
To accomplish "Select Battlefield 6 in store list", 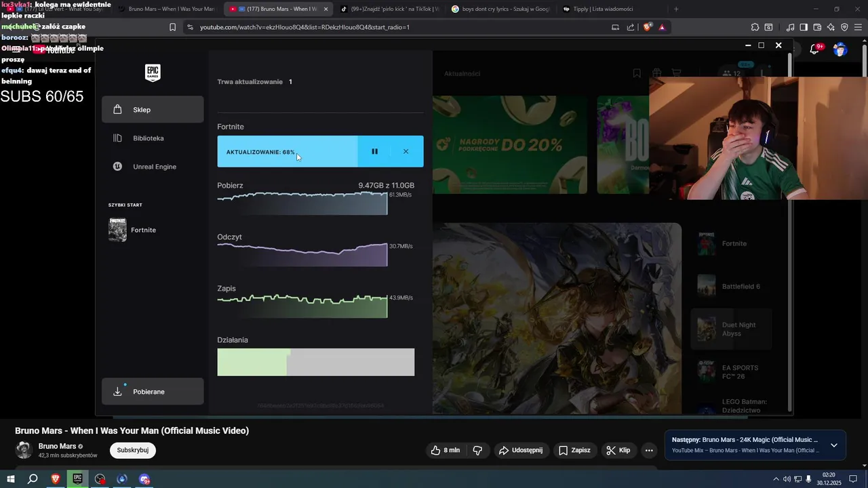I will click(x=731, y=286).
